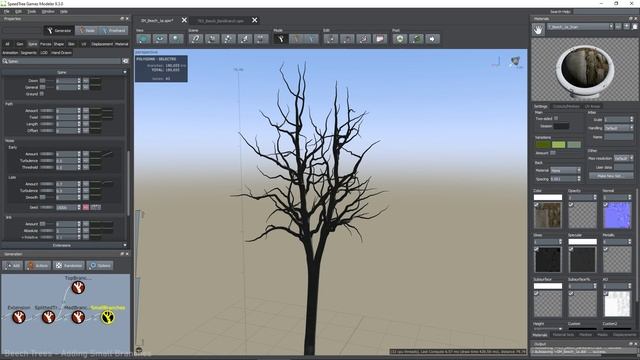The height and width of the screenshot is (360, 640).
Task: Open the material name dropdown
Action: (x=611, y=27)
